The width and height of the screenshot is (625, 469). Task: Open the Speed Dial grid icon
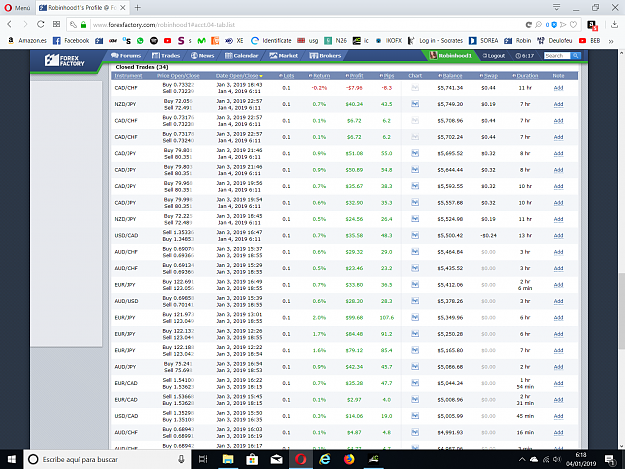[x=56, y=24]
